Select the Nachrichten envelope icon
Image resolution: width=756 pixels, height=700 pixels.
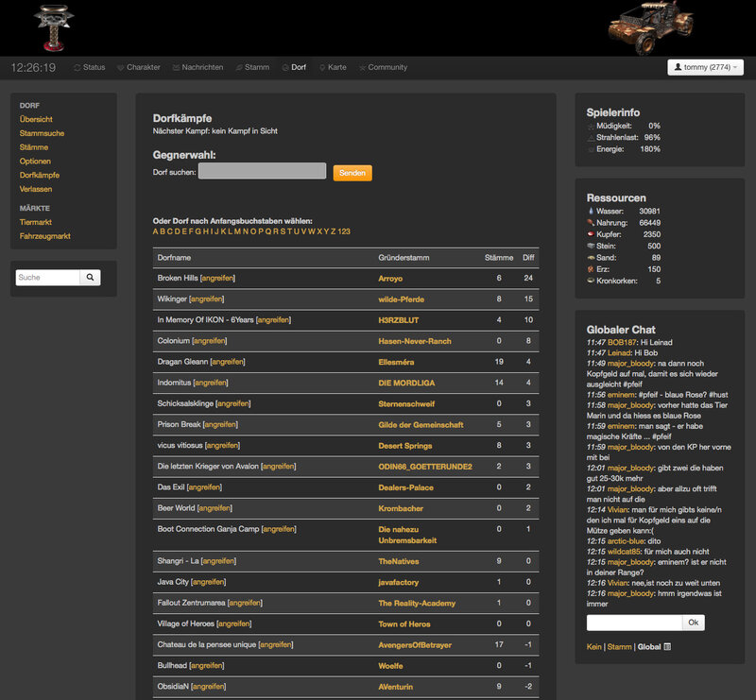click(177, 67)
